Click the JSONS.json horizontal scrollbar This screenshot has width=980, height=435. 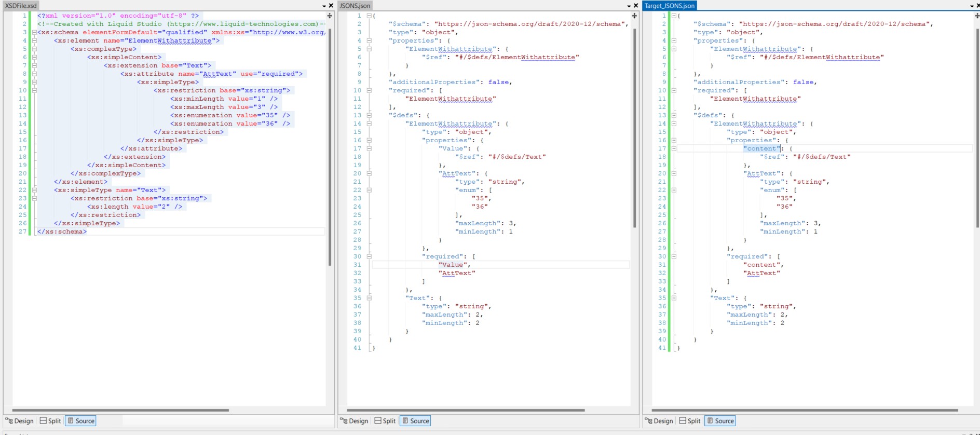[466, 410]
